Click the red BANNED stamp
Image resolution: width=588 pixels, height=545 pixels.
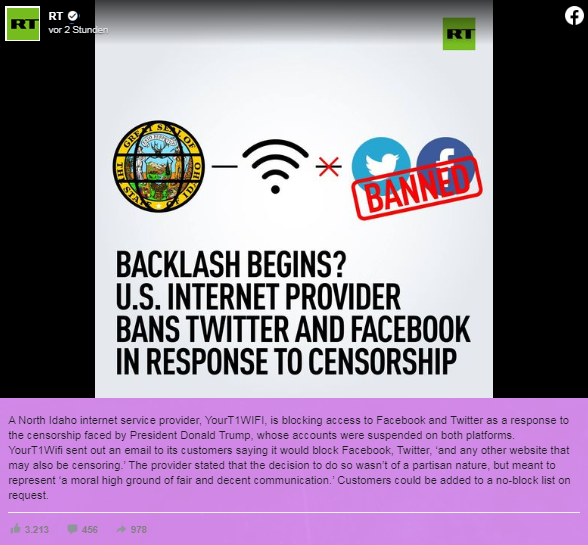pyautogui.click(x=417, y=188)
